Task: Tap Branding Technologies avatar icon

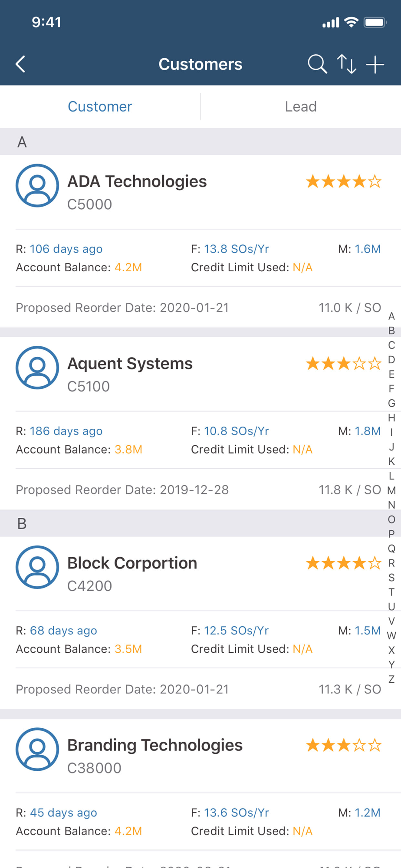Action: click(x=37, y=749)
